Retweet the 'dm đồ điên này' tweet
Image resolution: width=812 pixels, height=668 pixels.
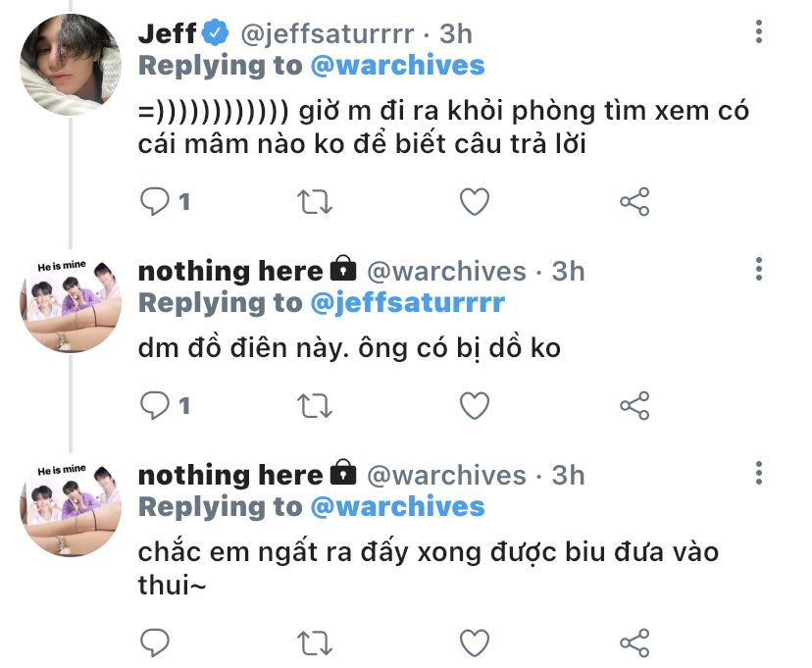[x=315, y=405]
